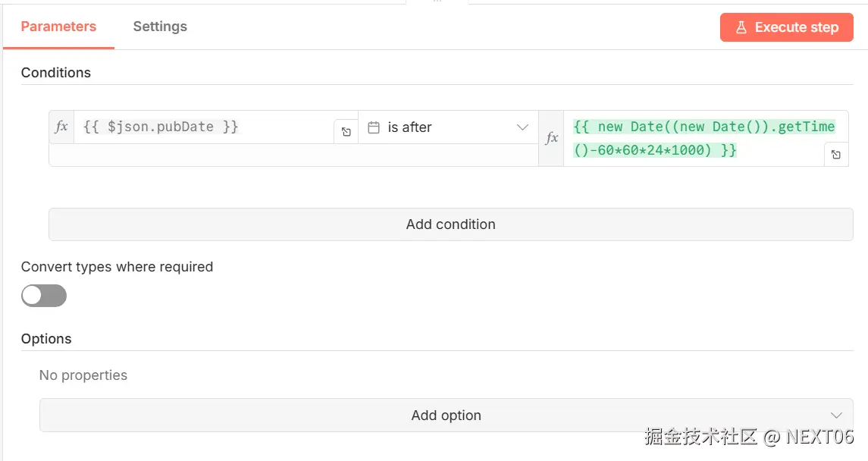This screenshot has height=461, width=868.
Task: Click the chevron of the operator dropdown
Action: (522, 127)
